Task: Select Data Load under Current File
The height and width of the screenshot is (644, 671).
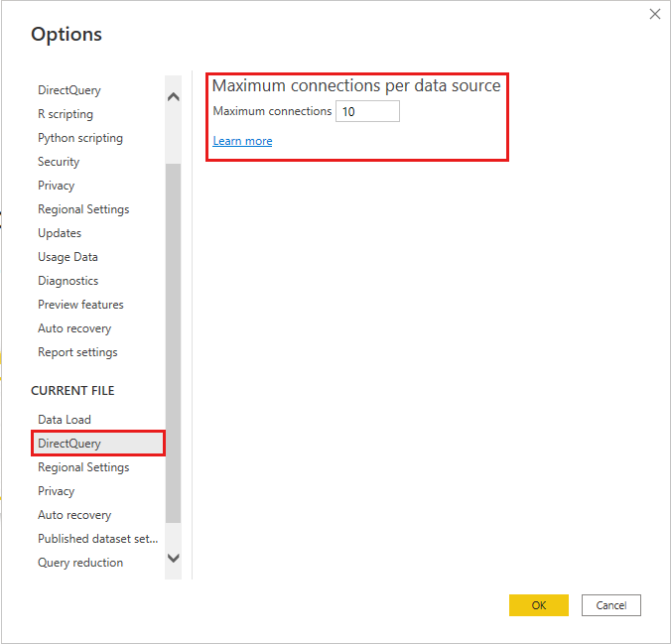Action: pyautogui.click(x=65, y=420)
